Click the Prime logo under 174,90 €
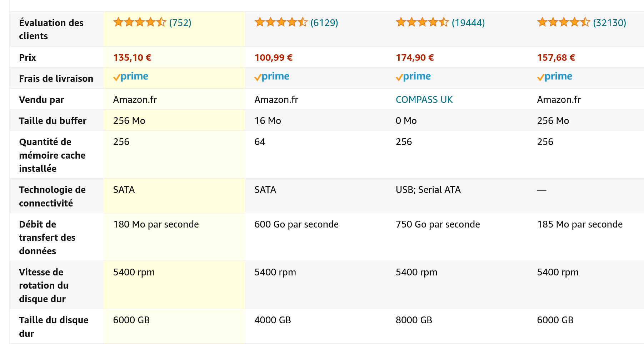Viewport: 644px width, 344px height. [x=413, y=77]
